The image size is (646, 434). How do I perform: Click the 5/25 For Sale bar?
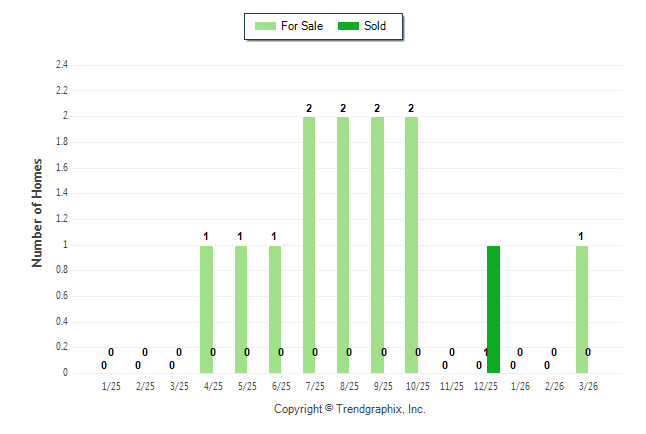click(x=241, y=309)
